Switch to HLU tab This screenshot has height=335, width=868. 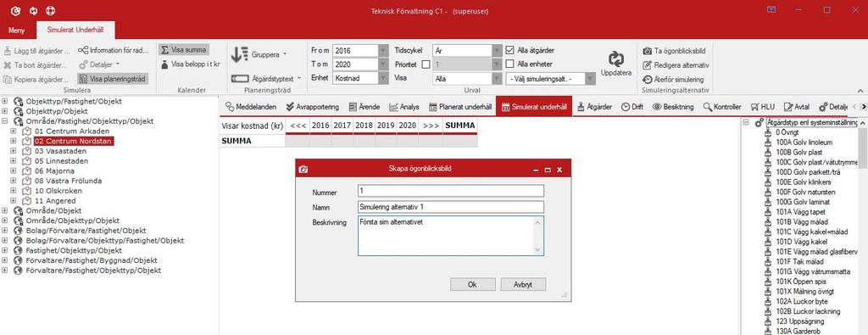763,107
